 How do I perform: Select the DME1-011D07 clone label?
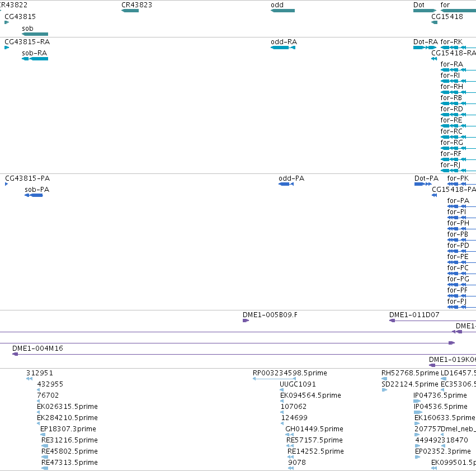click(414, 315)
